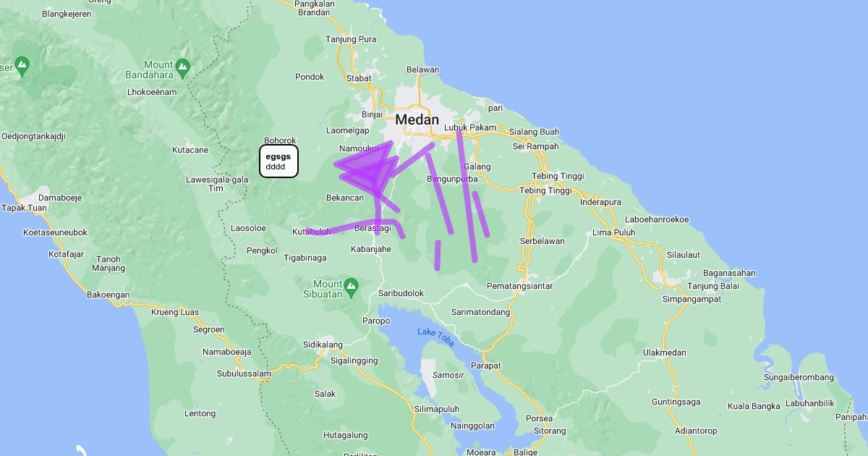Click the Sidikalang town label
The height and width of the screenshot is (456, 868).
tap(323, 345)
